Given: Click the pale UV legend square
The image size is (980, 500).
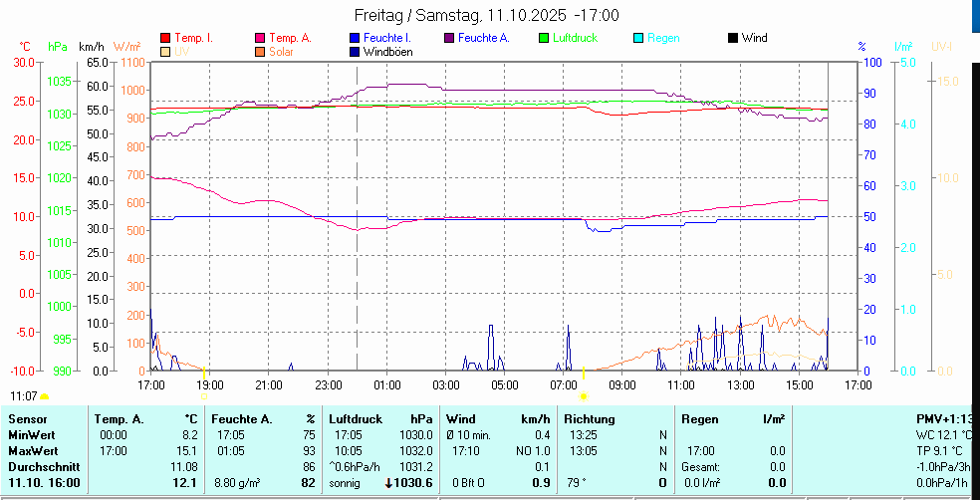Looking at the screenshot, I should [x=165, y=51].
